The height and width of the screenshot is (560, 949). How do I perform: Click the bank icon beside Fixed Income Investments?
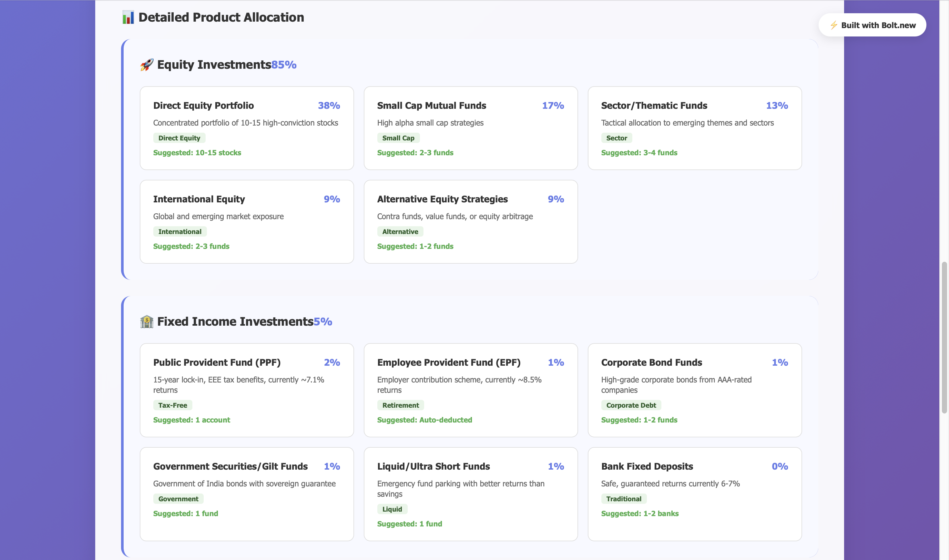click(147, 321)
